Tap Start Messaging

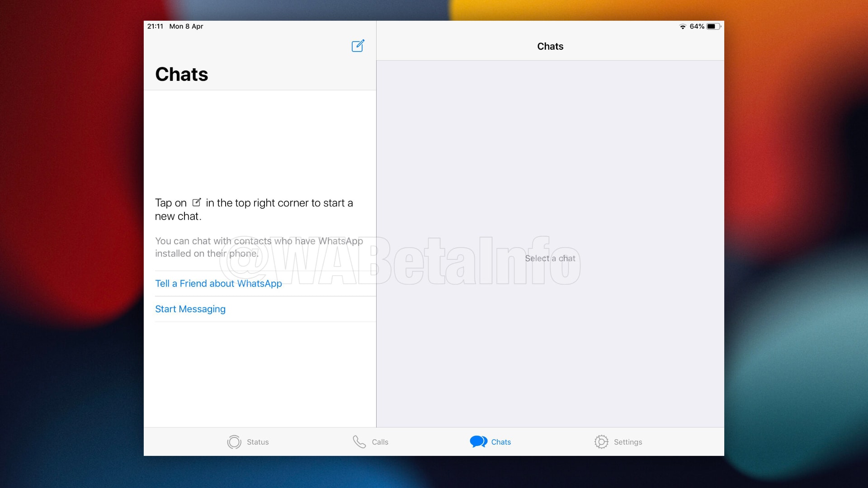pos(190,309)
